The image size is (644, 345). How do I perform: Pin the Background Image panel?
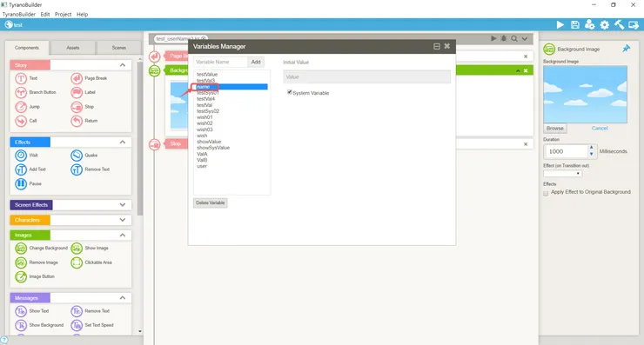pyautogui.click(x=626, y=49)
